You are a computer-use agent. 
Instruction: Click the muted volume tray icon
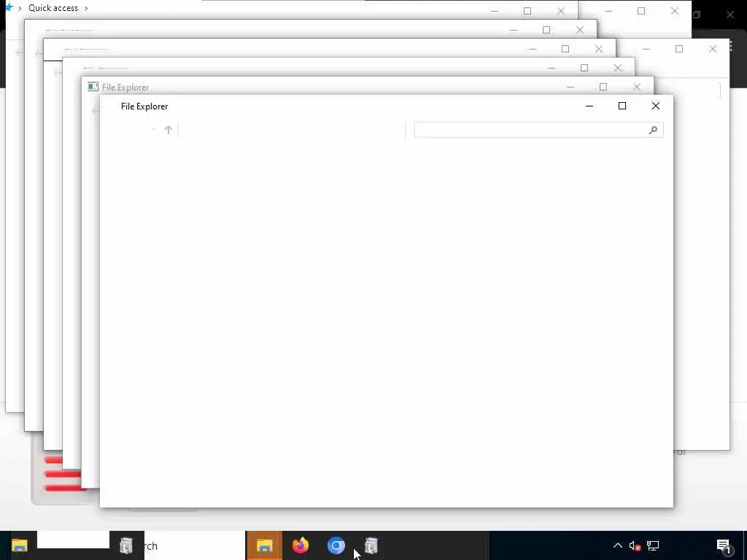pos(635,545)
